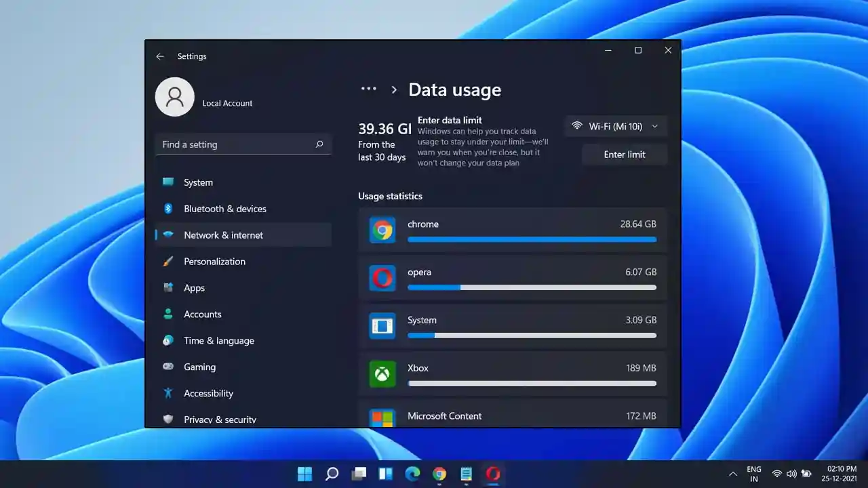Open the Windows Start button on taskbar
This screenshot has width=868, height=488.
[305, 474]
